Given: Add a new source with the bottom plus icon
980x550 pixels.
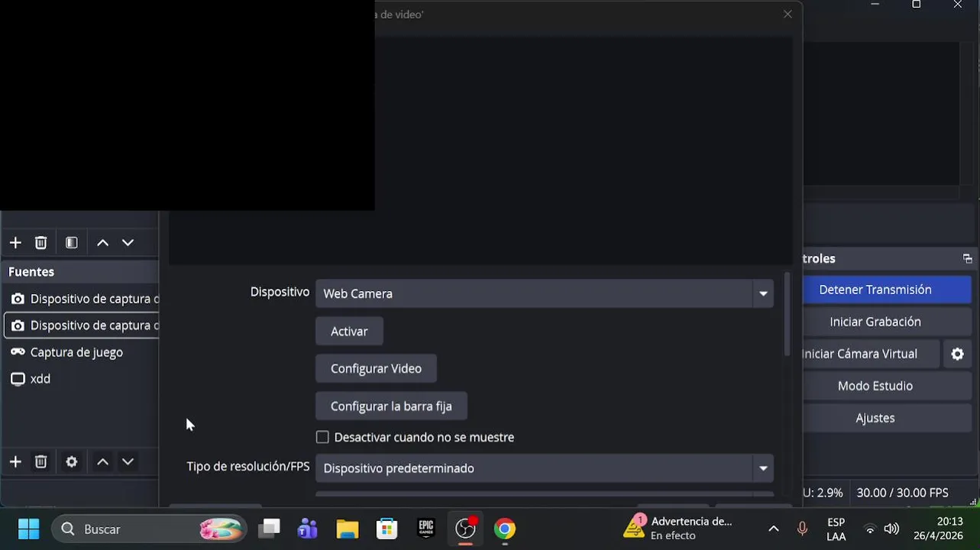Looking at the screenshot, I should coord(15,462).
